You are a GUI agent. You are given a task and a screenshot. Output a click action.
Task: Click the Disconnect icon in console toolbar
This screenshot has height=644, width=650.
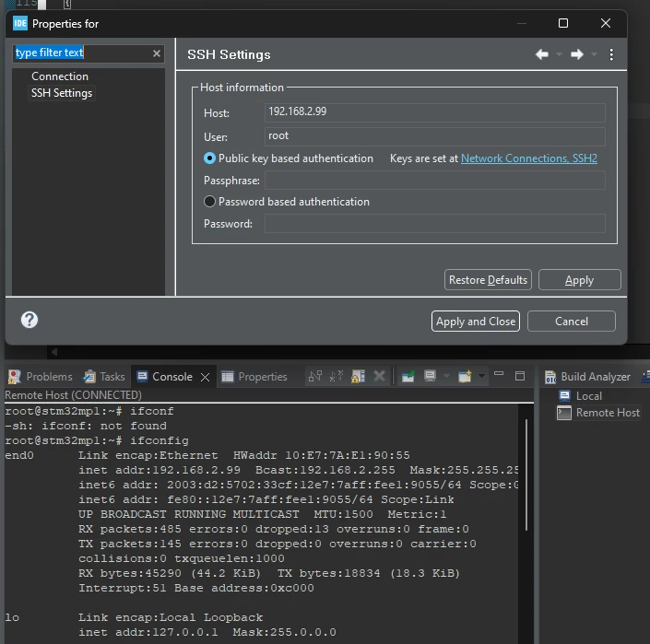pyautogui.click(x=337, y=376)
